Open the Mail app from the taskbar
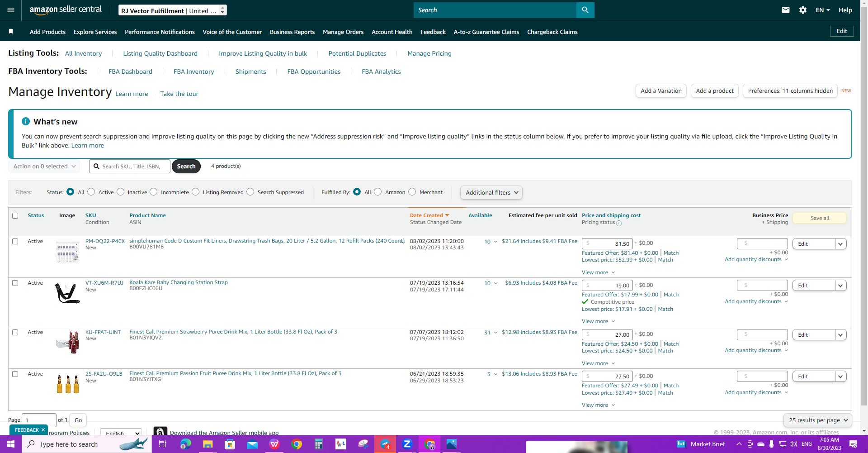Screen dimensions: 868x453 252,444
